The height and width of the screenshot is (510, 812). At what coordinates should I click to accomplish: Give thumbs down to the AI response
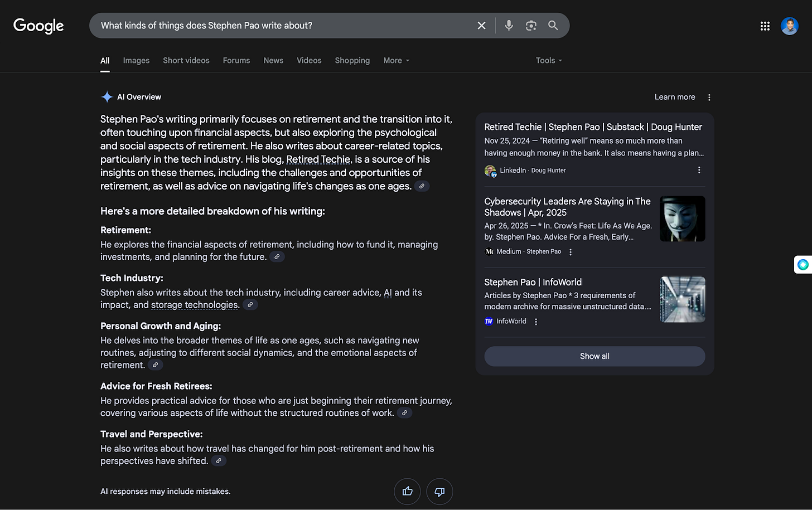click(439, 492)
